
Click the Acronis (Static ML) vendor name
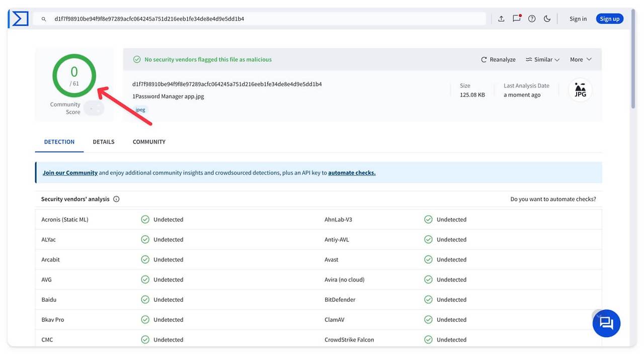click(65, 219)
